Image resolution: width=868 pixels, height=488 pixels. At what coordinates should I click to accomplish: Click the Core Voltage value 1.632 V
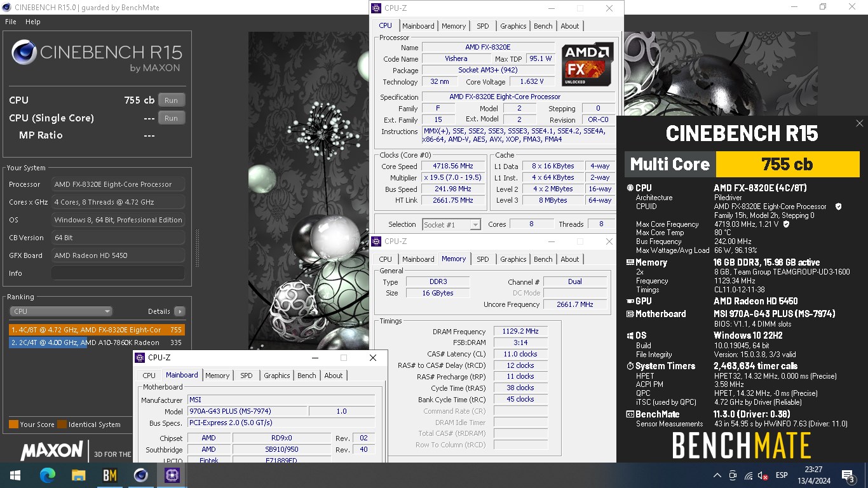click(x=531, y=82)
